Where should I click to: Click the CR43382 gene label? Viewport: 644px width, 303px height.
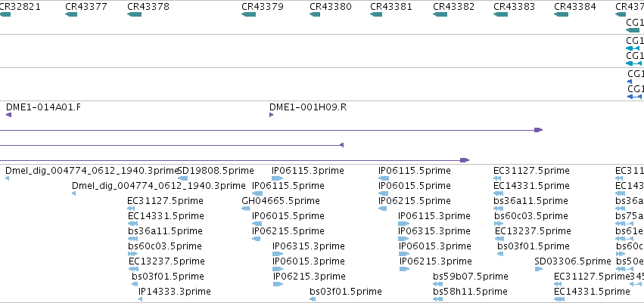(454, 7)
